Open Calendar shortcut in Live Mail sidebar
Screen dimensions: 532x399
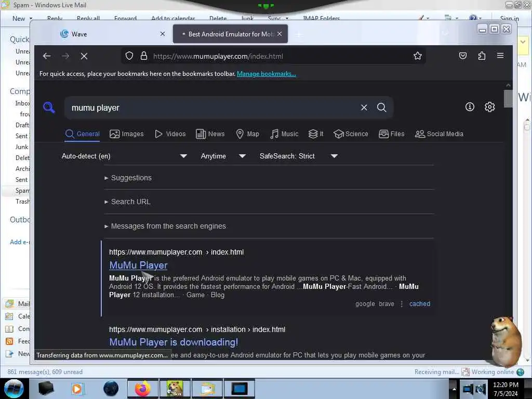click(x=18, y=316)
